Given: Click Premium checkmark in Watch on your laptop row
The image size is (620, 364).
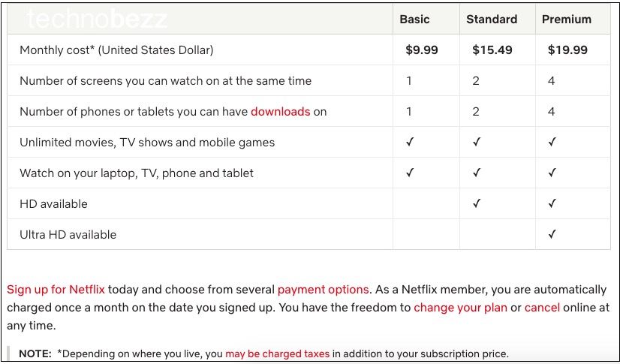Looking at the screenshot, I should (552, 173).
